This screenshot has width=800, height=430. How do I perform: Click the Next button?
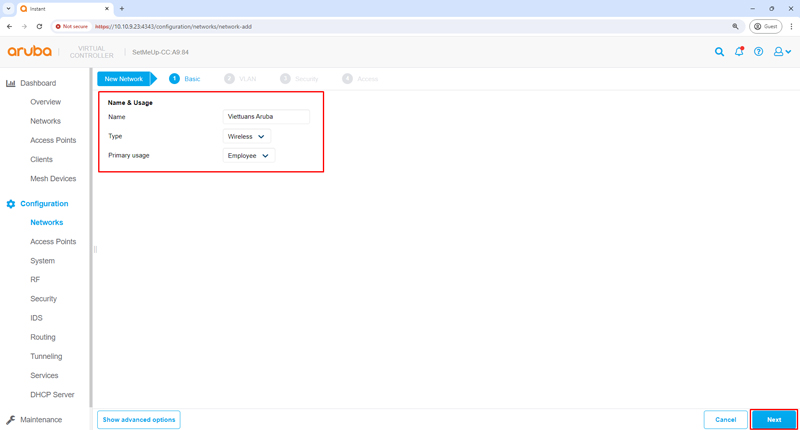(773, 420)
